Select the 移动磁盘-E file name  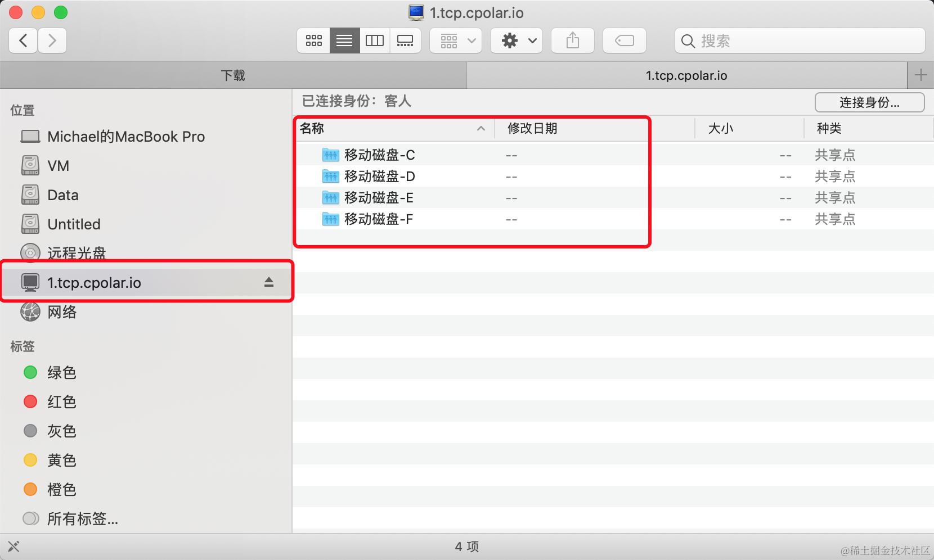click(x=379, y=197)
